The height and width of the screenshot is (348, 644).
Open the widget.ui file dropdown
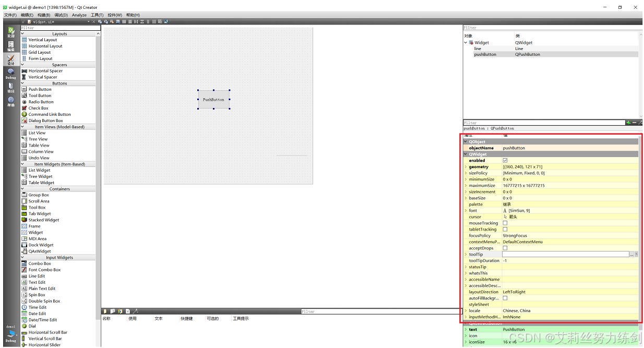pos(89,22)
